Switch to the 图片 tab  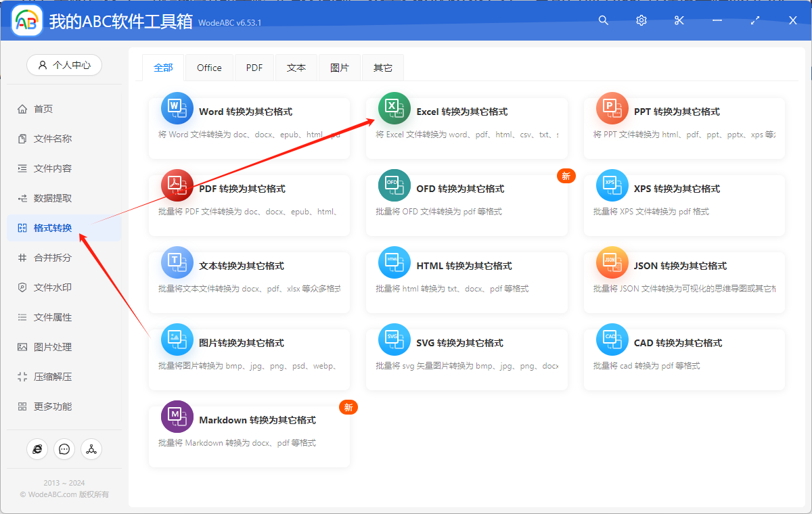(x=340, y=68)
